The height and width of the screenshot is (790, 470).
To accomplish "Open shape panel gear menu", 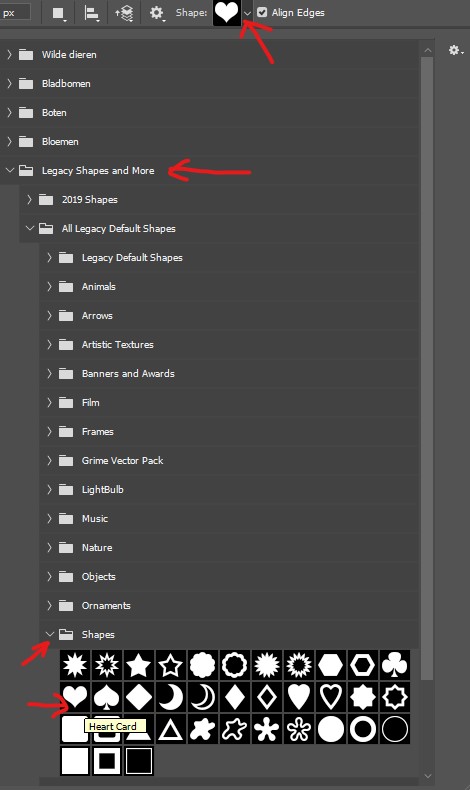I will [x=456, y=50].
